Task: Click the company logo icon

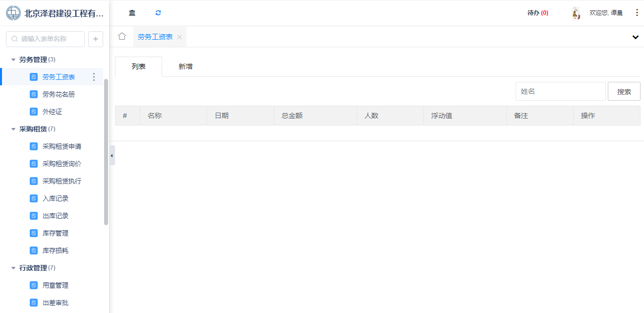Action: click(x=13, y=13)
